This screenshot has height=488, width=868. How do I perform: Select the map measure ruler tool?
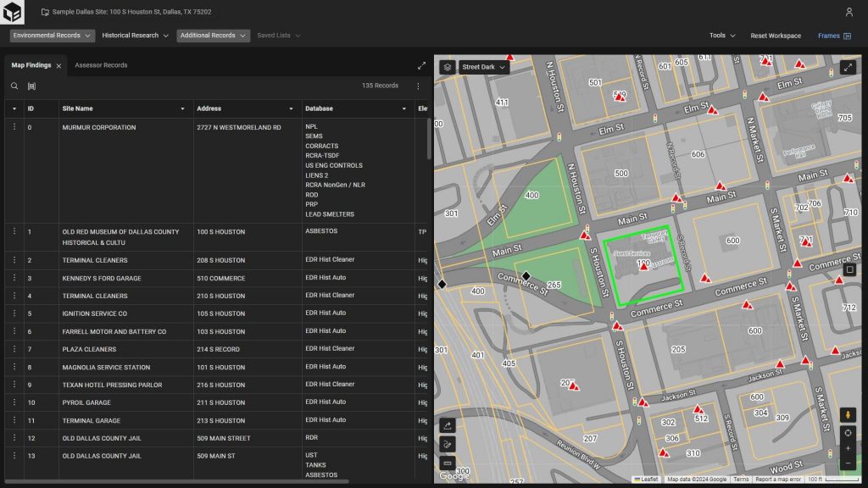point(448,463)
